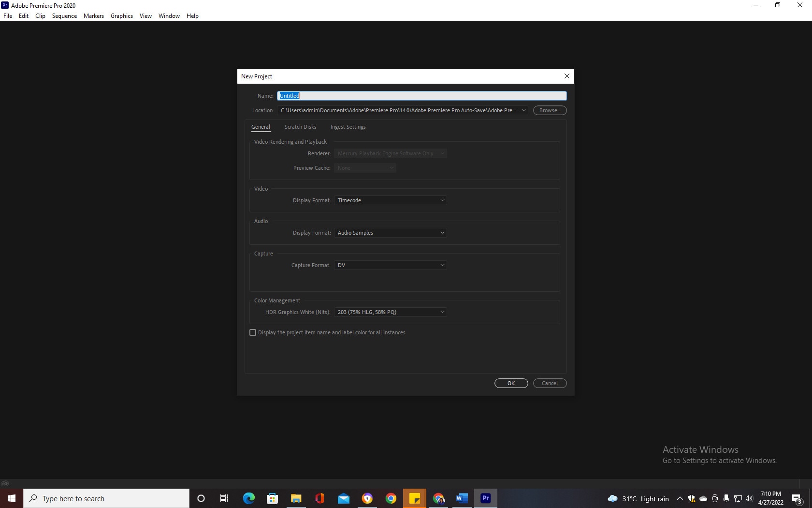The height and width of the screenshot is (508, 812).
Task: Open the Audio Display Format dropdown
Action: tap(391, 233)
